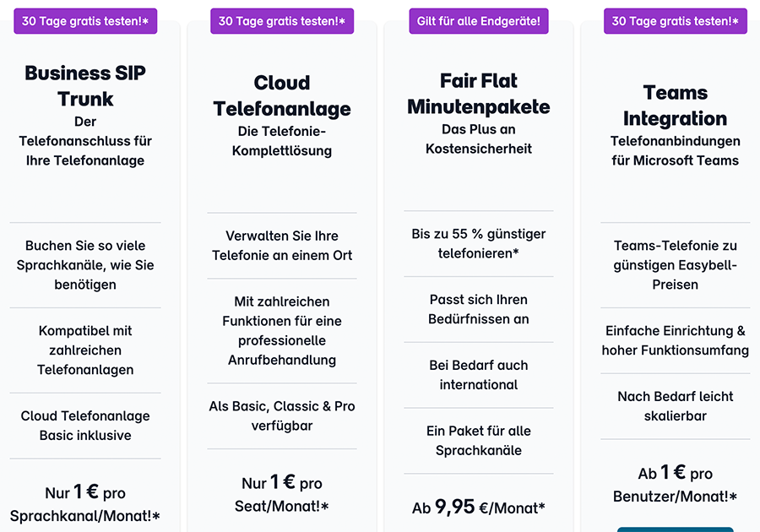
Task: Click the 'Gilt für alle Endgeräte!' badge
Action: click(479, 20)
